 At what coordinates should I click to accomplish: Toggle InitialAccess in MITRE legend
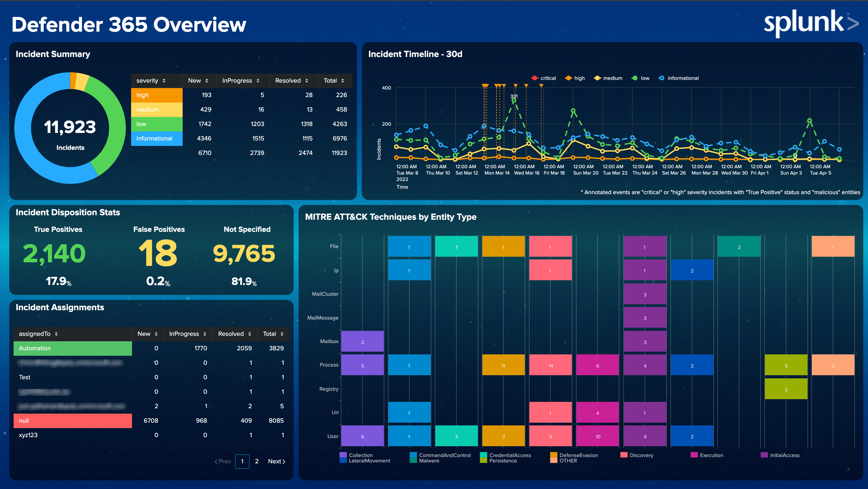(x=780, y=455)
